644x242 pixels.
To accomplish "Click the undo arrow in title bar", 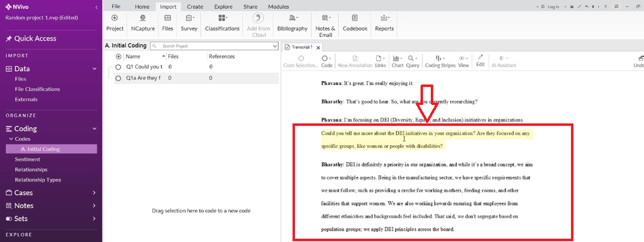I will [x=587, y=7].
